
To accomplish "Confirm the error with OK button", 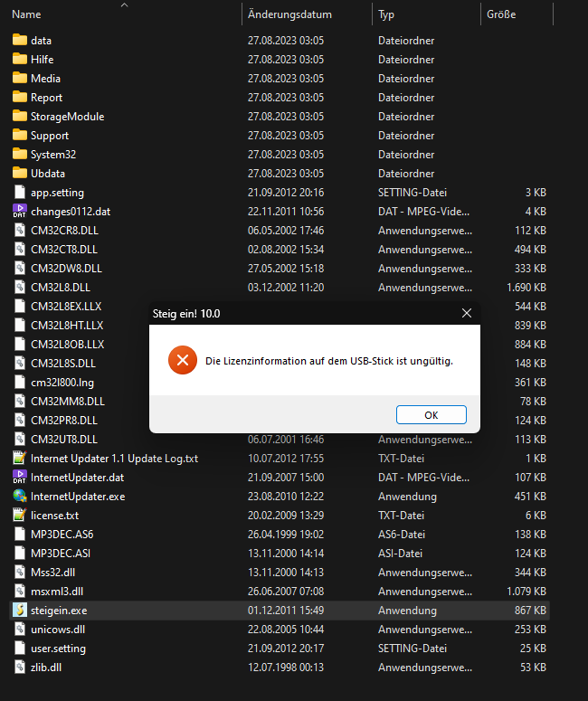I will [432, 415].
